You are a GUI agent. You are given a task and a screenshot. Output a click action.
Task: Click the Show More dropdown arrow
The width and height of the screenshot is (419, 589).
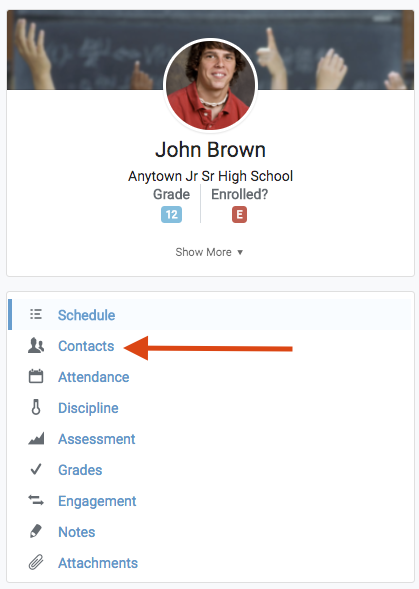(x=240, y=252)
